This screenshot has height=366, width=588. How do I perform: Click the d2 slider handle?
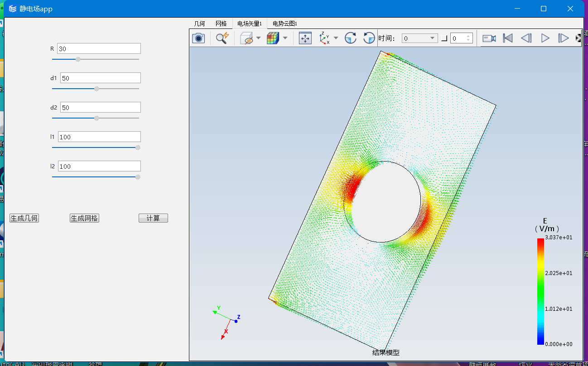coord(96,118)
